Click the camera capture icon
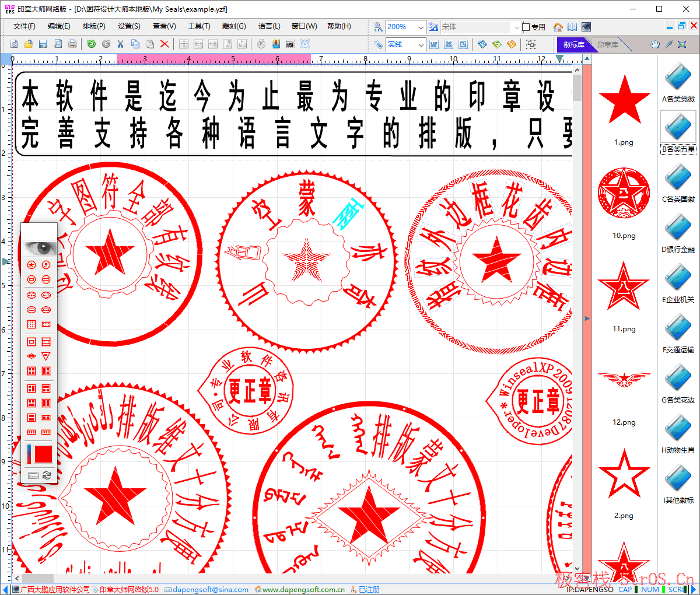 point(290,44)
